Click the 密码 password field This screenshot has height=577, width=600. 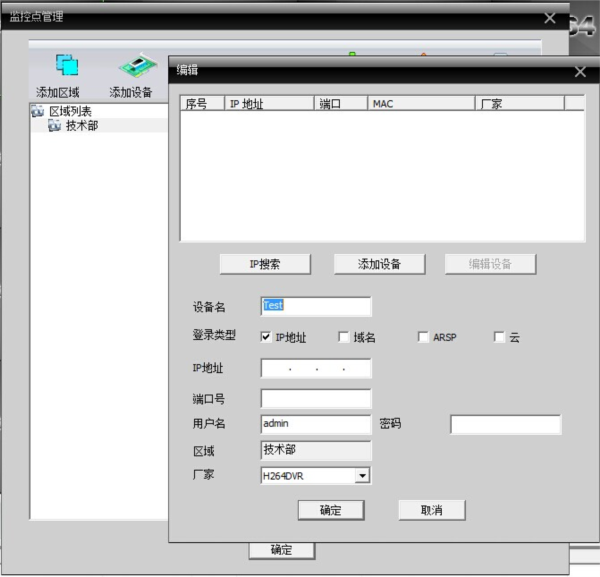pos(505,424)
